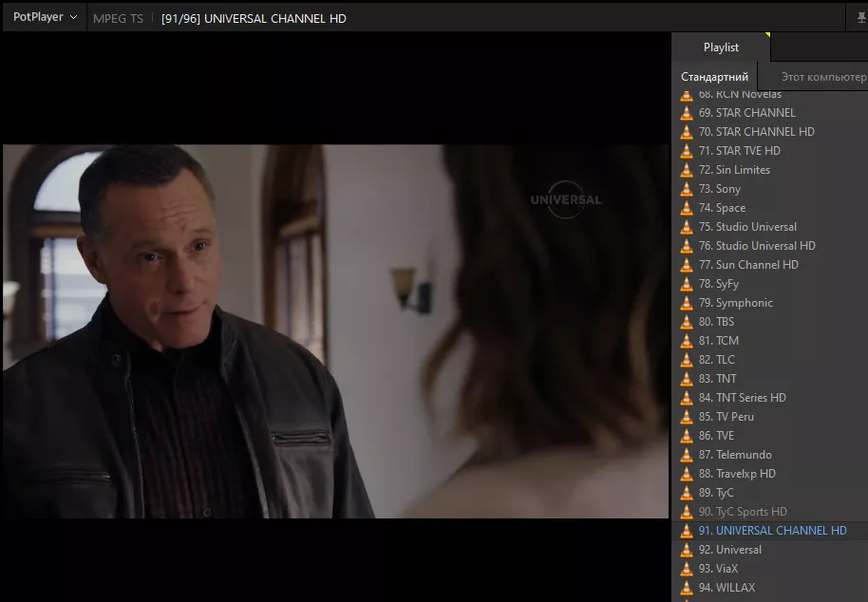Select playlist item 72. Sin Limites
This screenshot has height=602, width=868.
click(770, 170)
